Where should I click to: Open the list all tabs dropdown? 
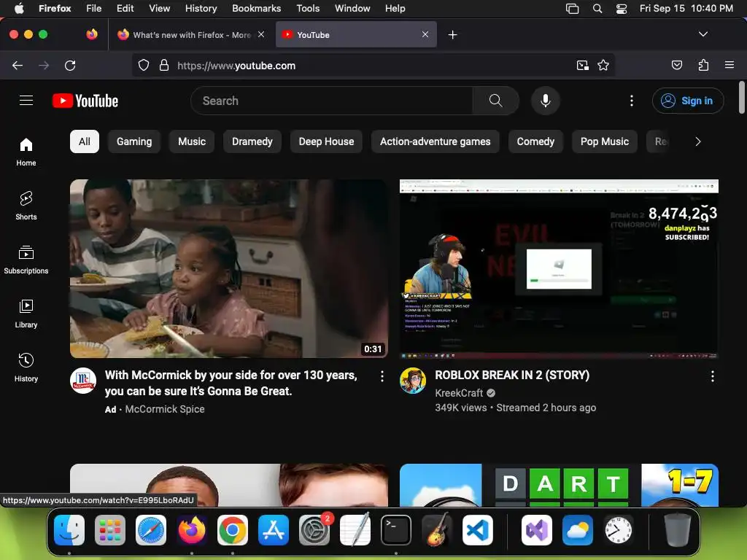(x=703, y=34)
